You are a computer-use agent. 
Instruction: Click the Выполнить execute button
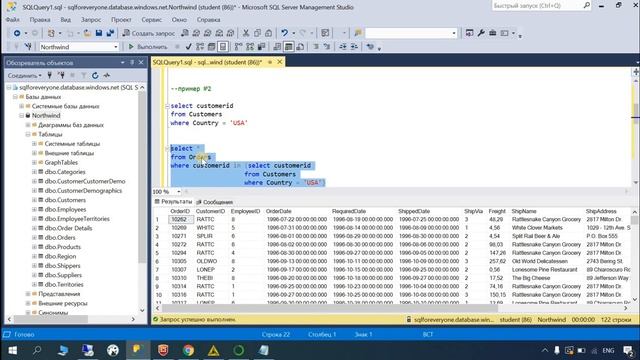(x=148, y=47)
